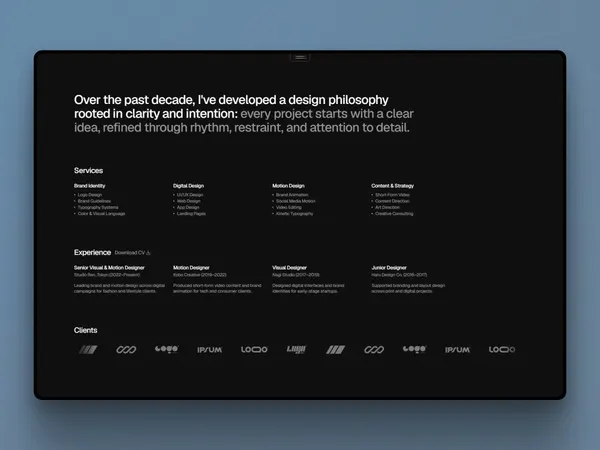Click the App Design list item
600x450 pixels.
click(188, 207)
